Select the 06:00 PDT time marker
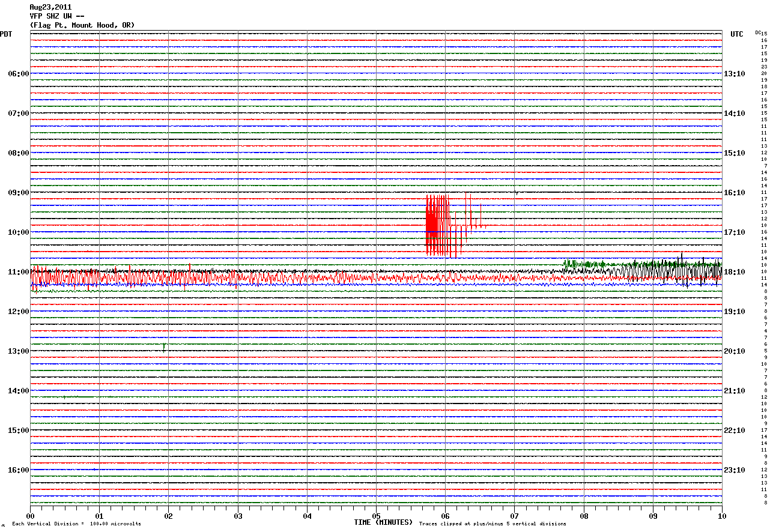This screenshot has height=532, width=770. click(x=19, y=74)
